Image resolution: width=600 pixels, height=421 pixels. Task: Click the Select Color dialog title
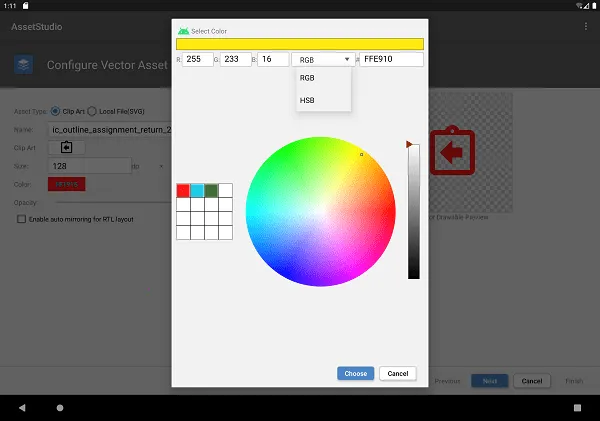click(x=209, y=31)
